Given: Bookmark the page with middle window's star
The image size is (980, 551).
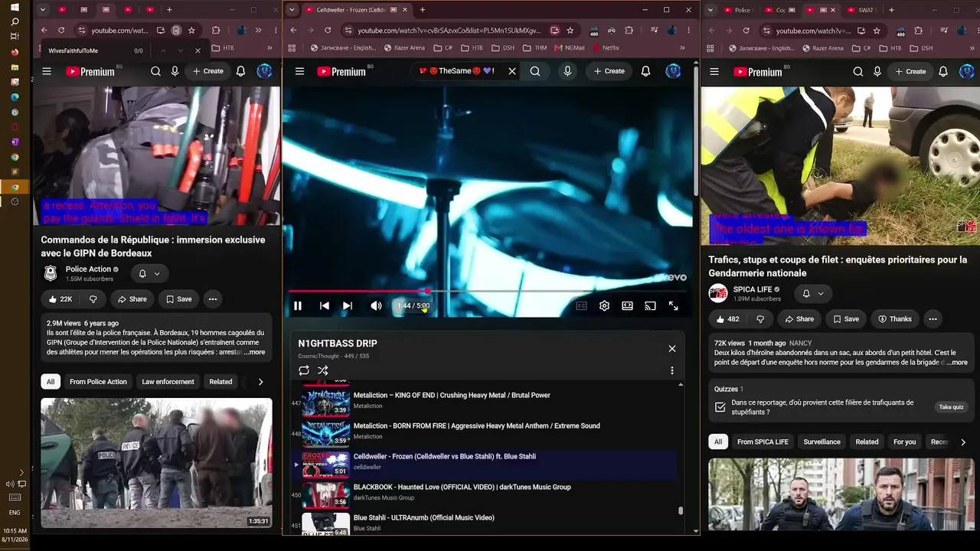Looking at the screenshot, I should click(570, 31).
